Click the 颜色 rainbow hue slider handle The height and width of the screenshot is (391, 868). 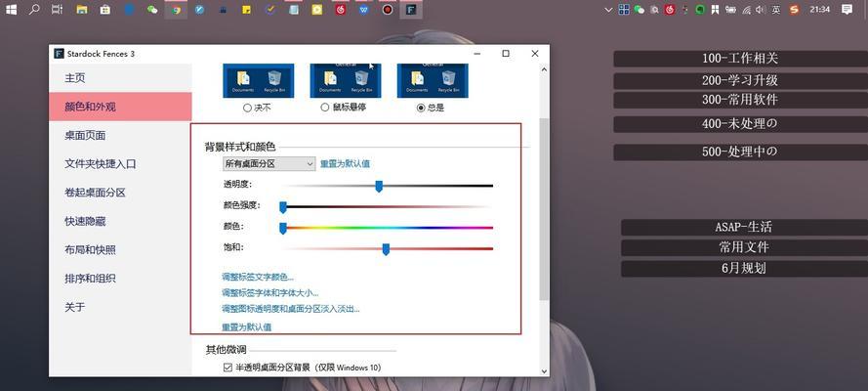(283, 228)
